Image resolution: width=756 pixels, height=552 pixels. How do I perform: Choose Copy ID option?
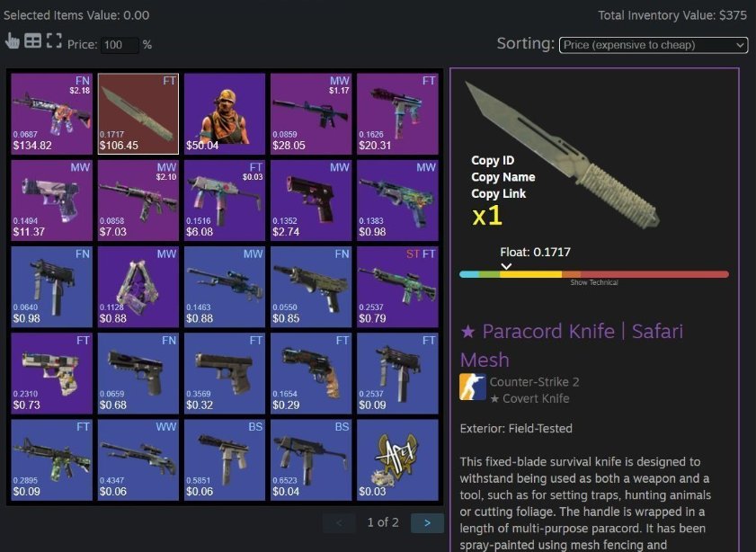(x=493, y=161)
